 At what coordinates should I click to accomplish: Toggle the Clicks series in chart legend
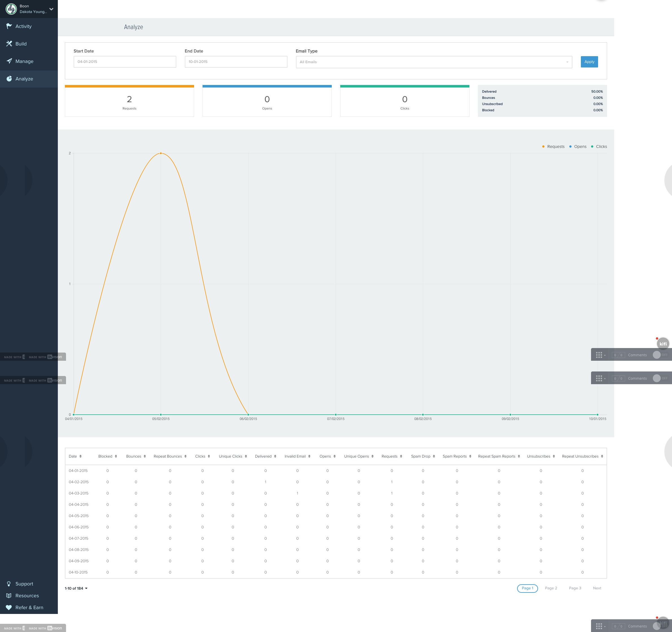(599, 146)
